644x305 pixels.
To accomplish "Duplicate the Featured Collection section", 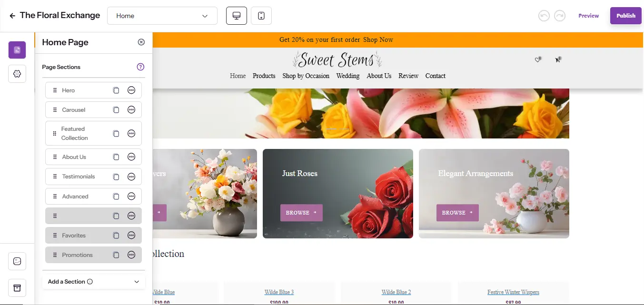I will 116,133.
